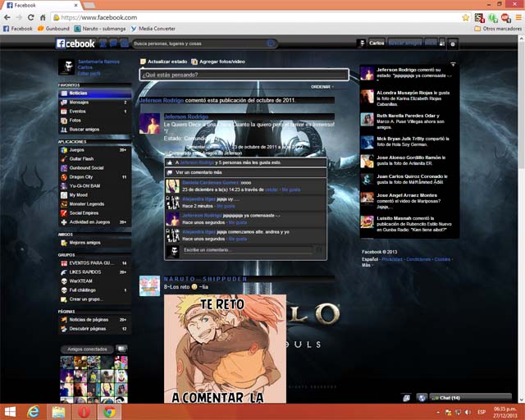Open the Más footer language link

tap(366, 265)
